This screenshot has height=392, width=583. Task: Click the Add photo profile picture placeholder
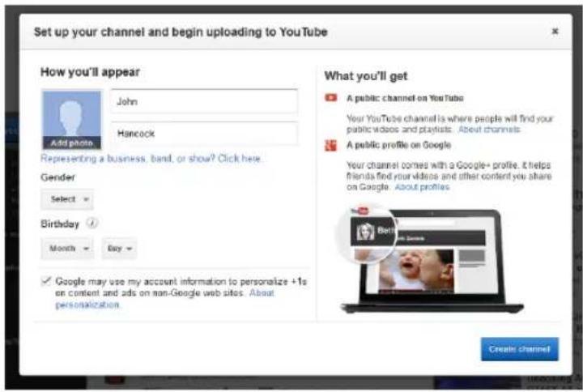tap(72, 120)
